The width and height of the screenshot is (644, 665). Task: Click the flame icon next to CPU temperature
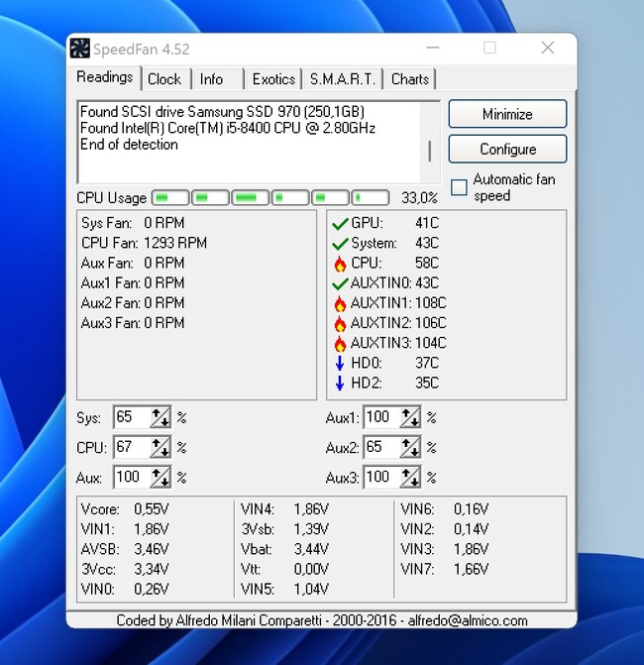340,264
